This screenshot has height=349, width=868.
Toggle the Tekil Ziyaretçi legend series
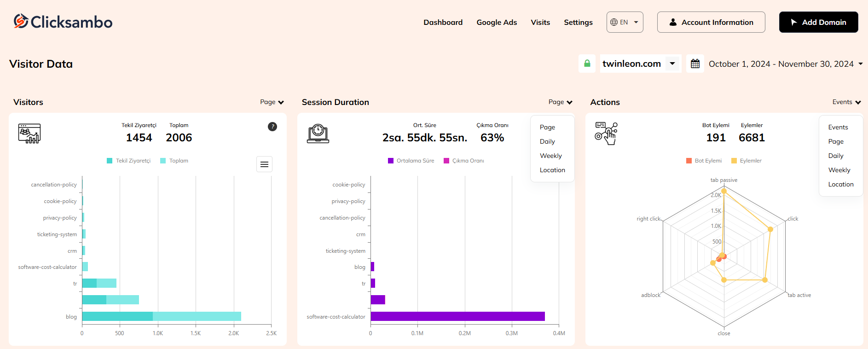coord(129,161)
